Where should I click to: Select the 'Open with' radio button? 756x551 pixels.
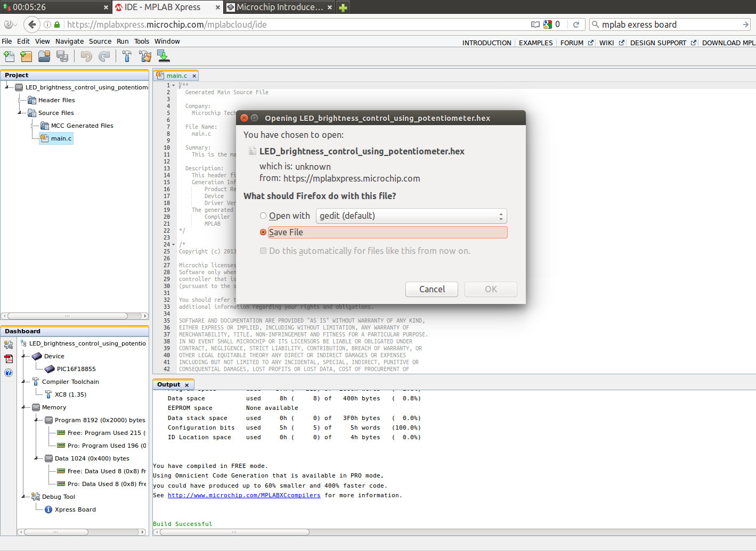263,216
